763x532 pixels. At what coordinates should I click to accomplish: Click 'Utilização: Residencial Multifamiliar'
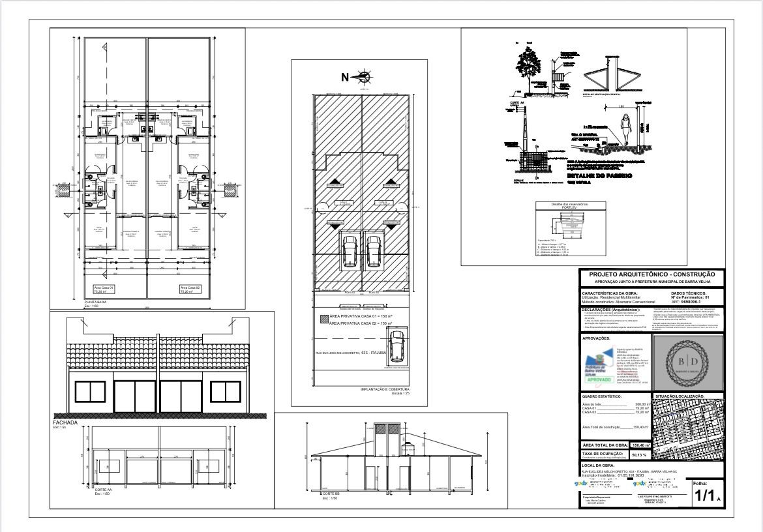pos(611,297)
